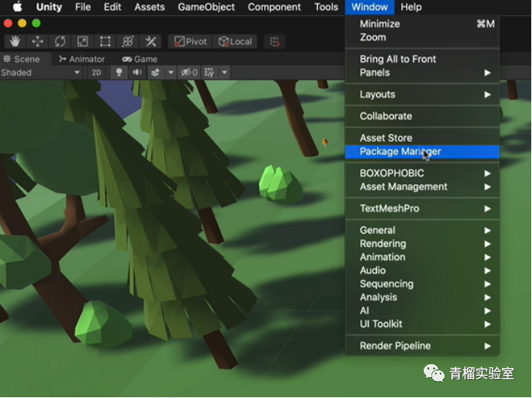Viewport: 532px width, 398px height.
Task: Mute scene audio toggle
Action: coord(137,73)
